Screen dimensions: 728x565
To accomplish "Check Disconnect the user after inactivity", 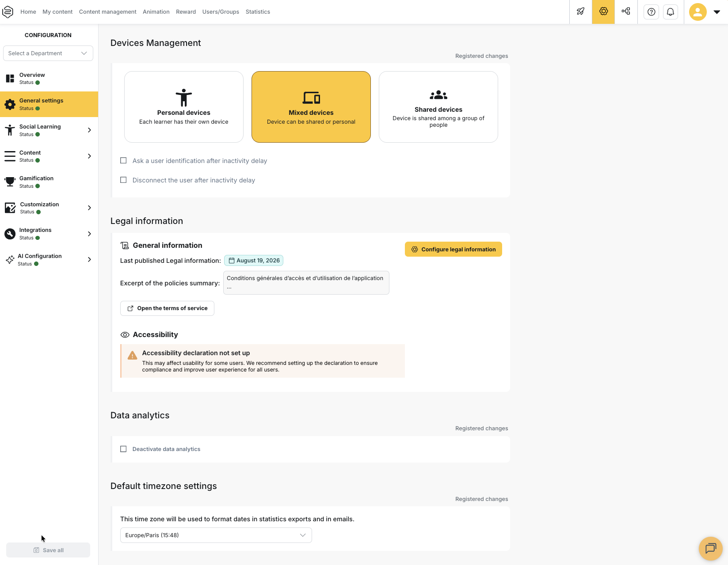I will pos(123,180).
